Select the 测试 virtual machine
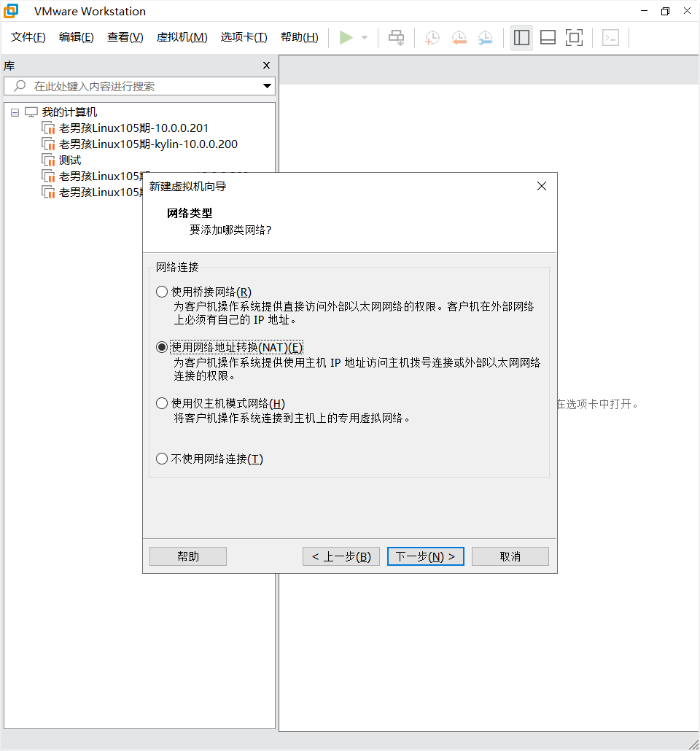 coord(70,160)
